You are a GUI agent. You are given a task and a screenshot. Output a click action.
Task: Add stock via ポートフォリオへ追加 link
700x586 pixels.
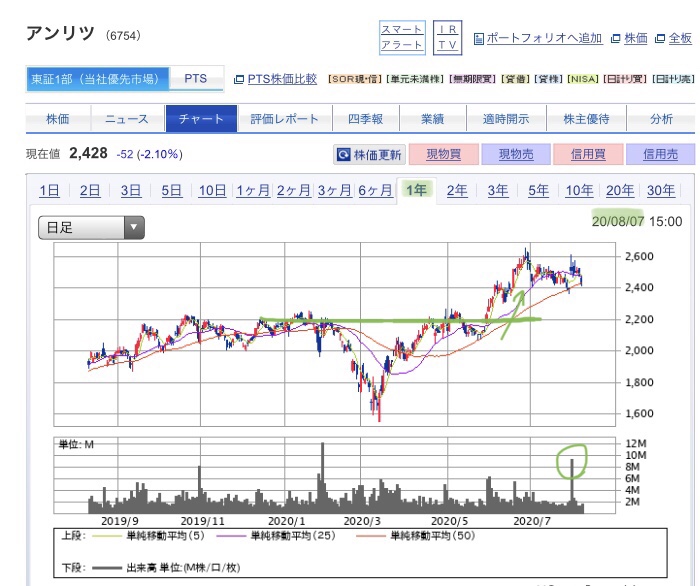544,38
